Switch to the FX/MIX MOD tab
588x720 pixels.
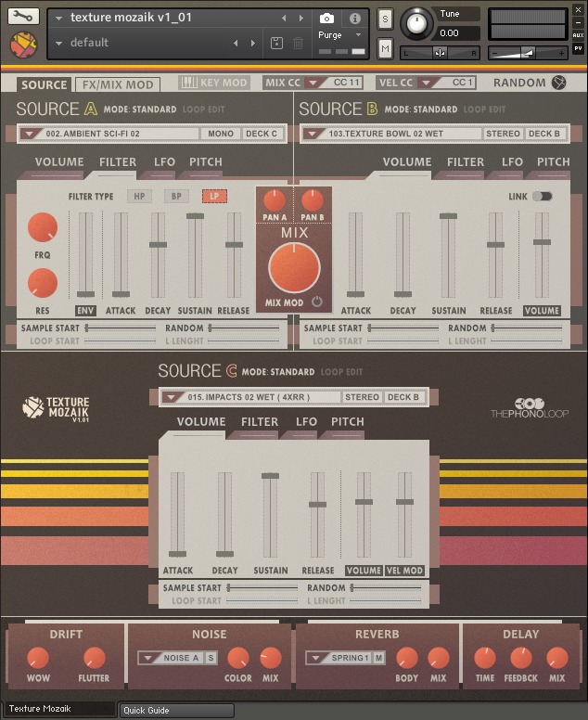[116, 84]
